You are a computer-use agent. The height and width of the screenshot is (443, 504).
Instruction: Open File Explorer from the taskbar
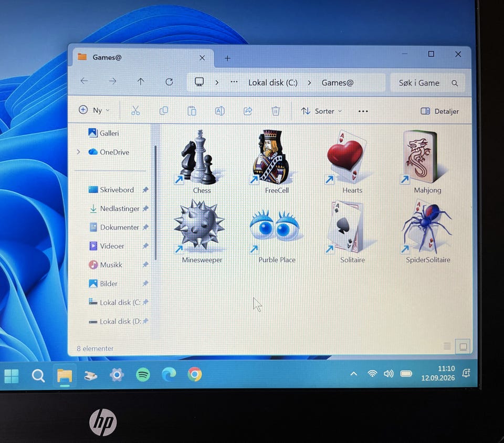click(x=65, y=375)
